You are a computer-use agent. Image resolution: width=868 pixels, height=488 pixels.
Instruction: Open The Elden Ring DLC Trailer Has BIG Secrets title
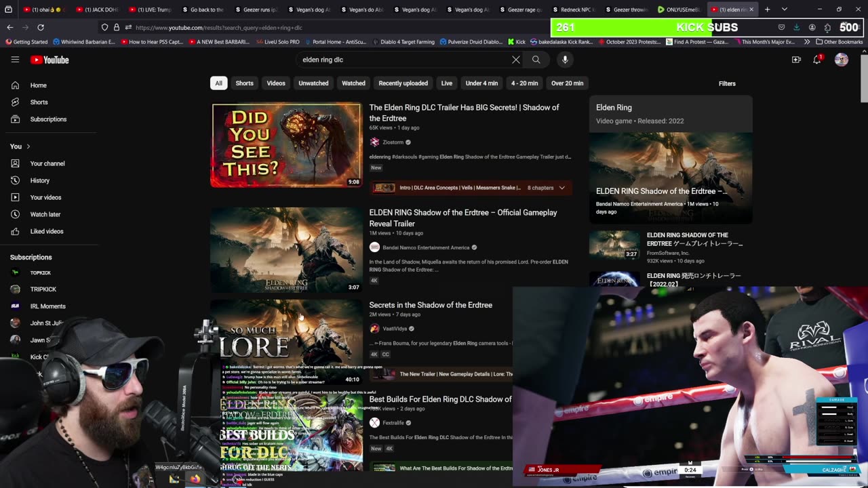point(464,113)
